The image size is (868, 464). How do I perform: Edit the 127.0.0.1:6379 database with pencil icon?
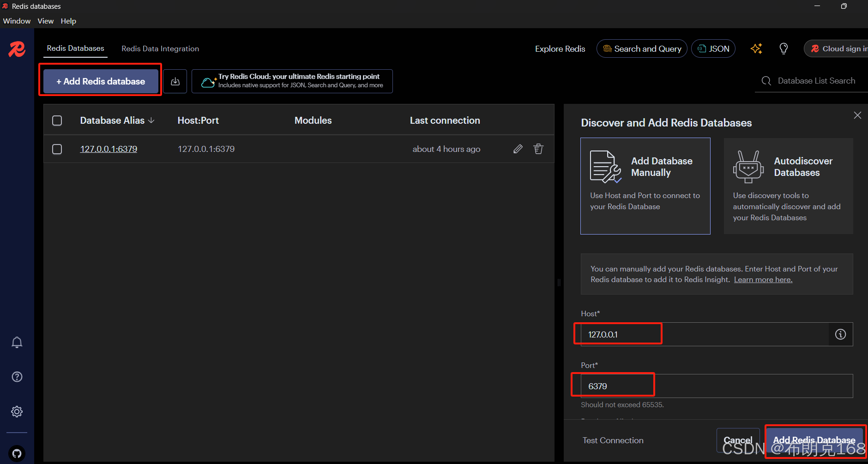518,149
